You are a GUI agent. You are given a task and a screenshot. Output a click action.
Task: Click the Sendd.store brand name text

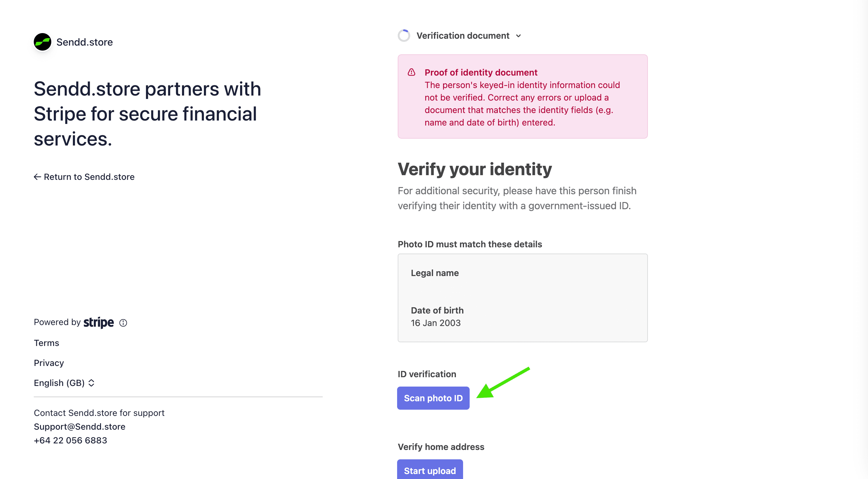click(x=84, y=42)
